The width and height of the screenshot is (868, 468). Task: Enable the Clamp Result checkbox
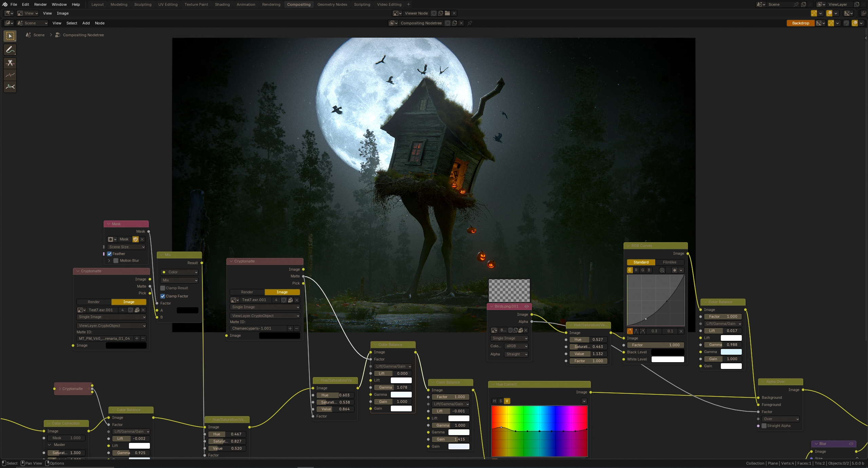coord(163,288)
